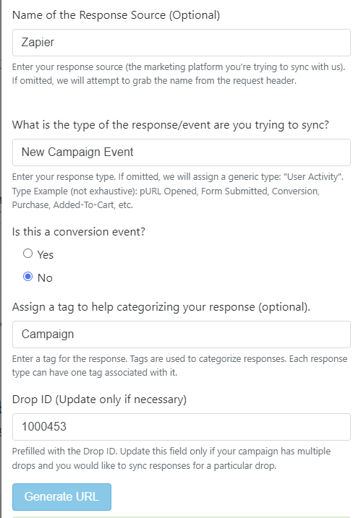Focus the tag field containing Campaign
Image resolution: width=361 pixels, height=518 pixels.
181,334
